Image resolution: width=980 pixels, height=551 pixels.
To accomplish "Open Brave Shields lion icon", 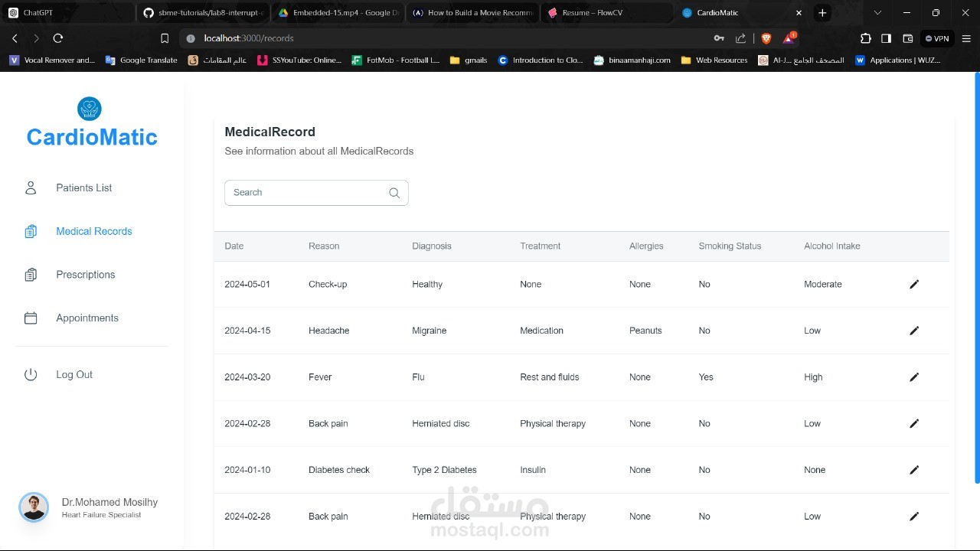I will [x=766, y=38].
